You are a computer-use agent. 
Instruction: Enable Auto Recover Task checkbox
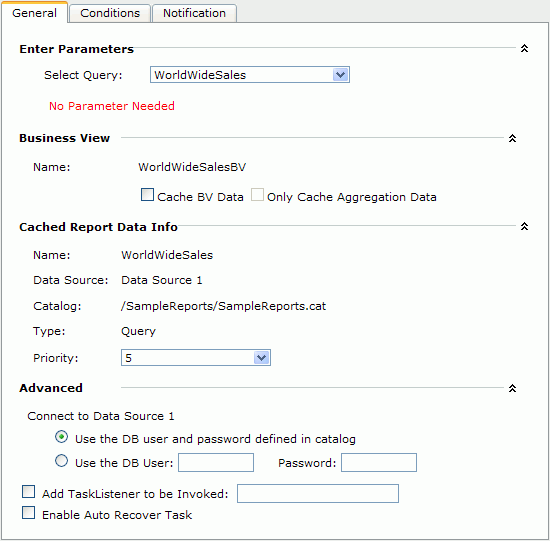(28, 513)
